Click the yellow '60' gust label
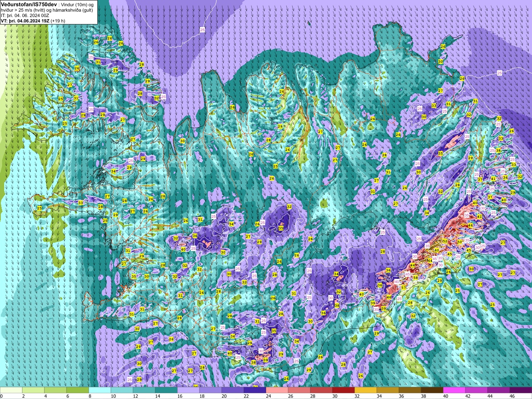Image resolution: width=532 pixels, height=399 pixels. coord(436,250)
